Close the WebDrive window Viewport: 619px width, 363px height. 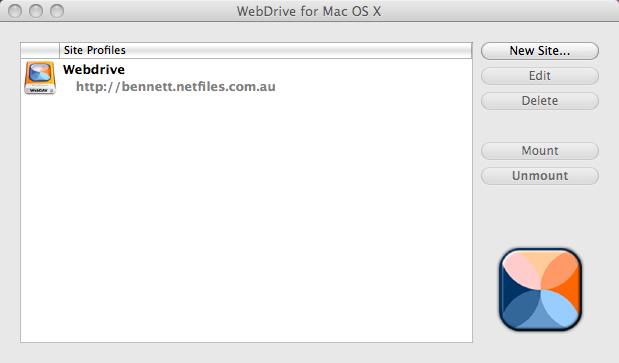(x=15, y=11)
